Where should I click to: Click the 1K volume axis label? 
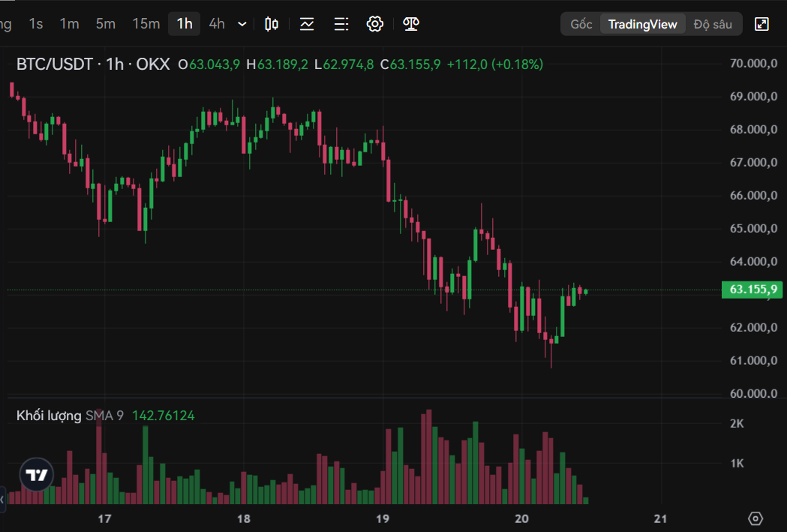tap(737, 463)
